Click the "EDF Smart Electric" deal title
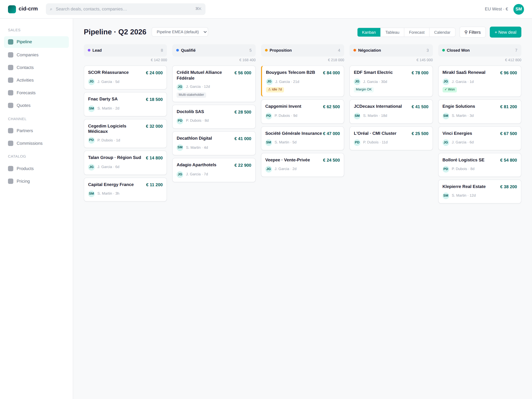Image resolution: width=532 pixels, height=399 pixels. pos(373,72)
